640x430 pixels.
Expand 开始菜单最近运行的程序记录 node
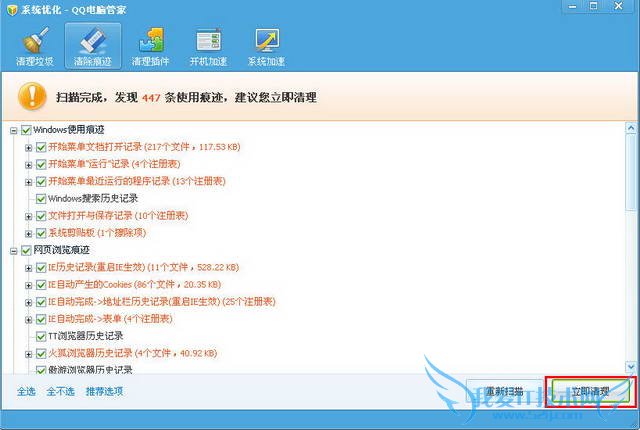coord(28,182)
